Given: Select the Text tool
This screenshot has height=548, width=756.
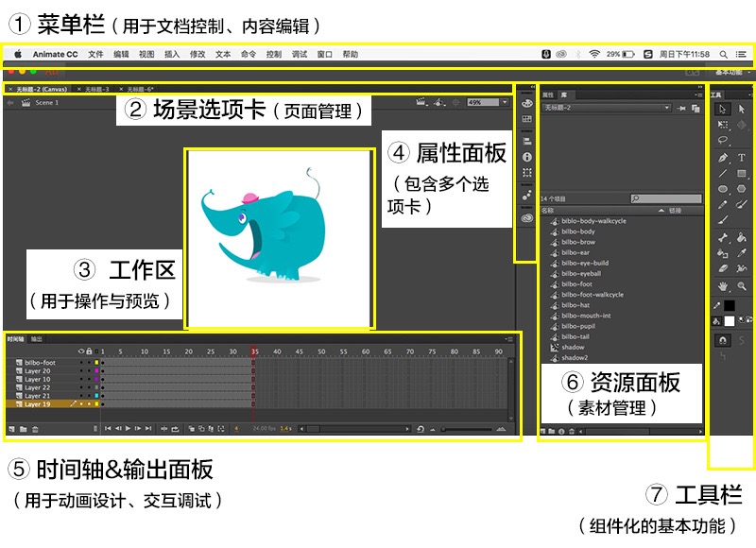Looking at the screenshot, I should coord(742,157).
